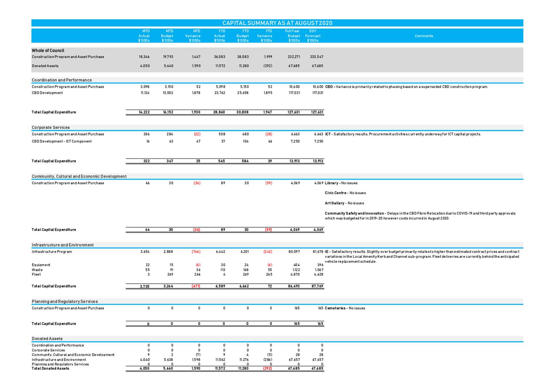
Task: Select the CBD Development - ICT Component row label
Action: tap(62, 141)
